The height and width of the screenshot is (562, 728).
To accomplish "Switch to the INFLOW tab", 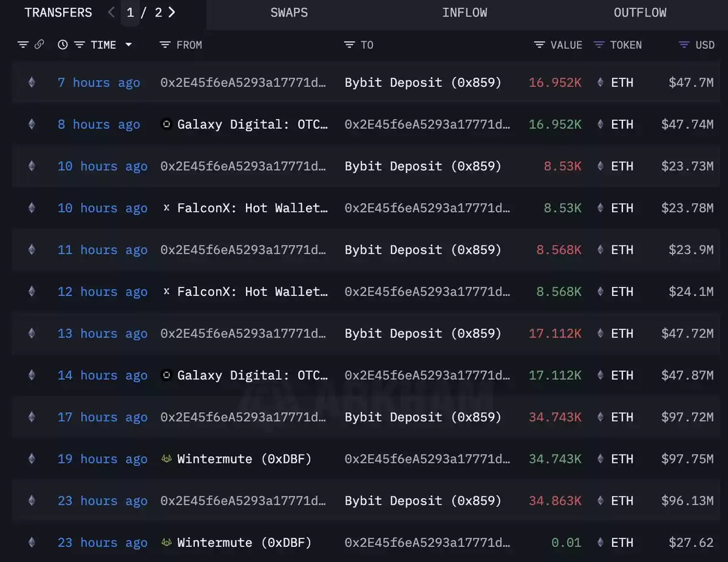I will point(464,13).
